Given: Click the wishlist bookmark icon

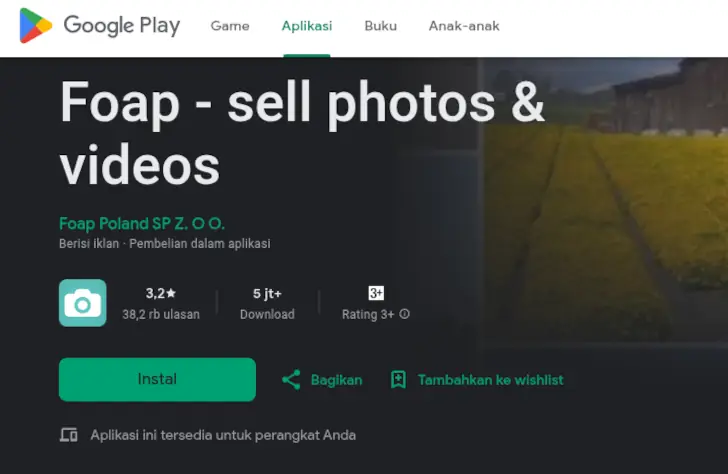Looking at the screenshot, I should 398,380.
